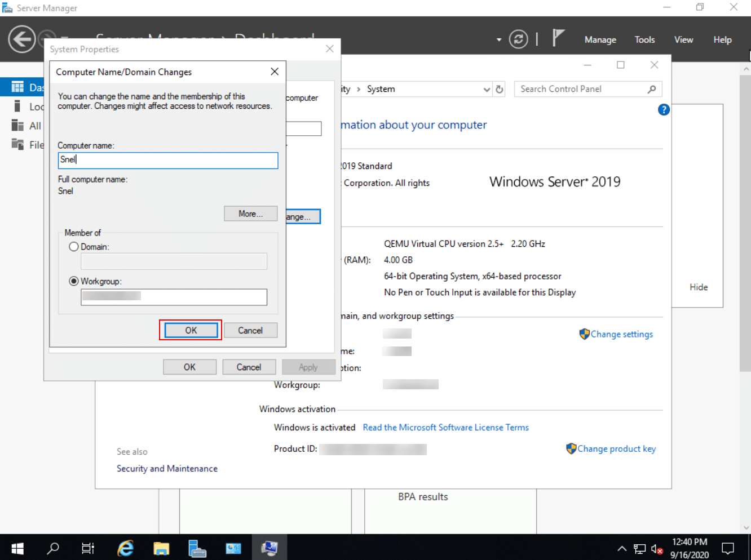The image size is (751, 560).
Task: Click the Windows Server 2019 logo text
Action: coord(555,181)
